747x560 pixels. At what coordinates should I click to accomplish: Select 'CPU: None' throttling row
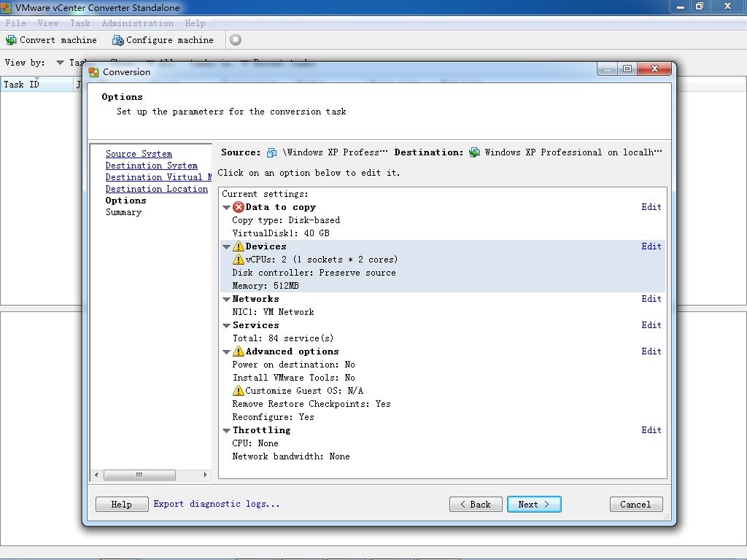255,443
